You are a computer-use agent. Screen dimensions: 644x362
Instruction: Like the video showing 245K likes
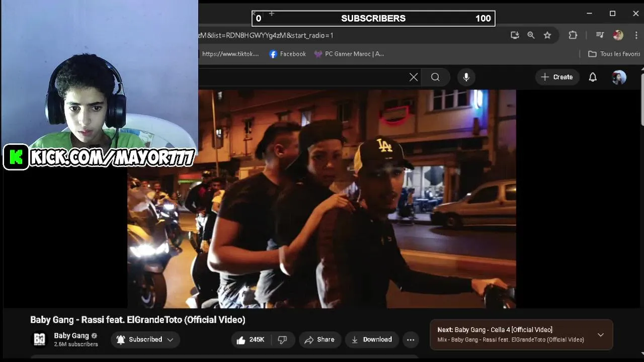(251, 339)
